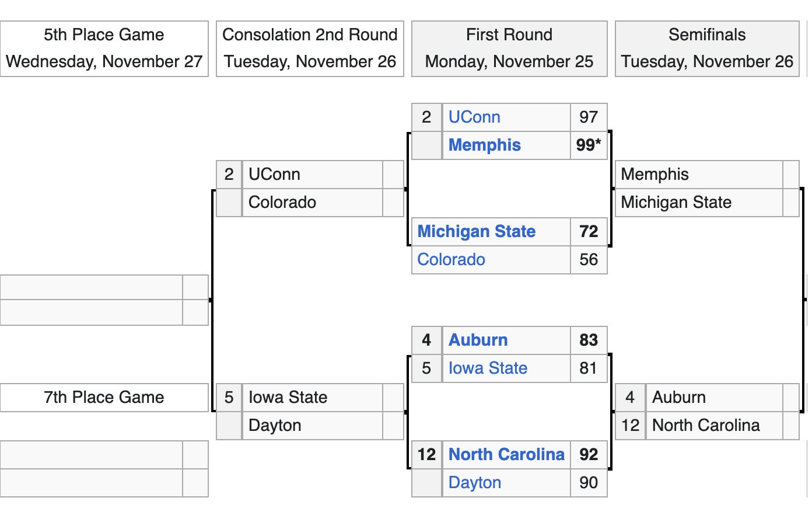Open the bold Michigan State link
The width and height of the screenshot is (812, 522).
coord(476,232)
